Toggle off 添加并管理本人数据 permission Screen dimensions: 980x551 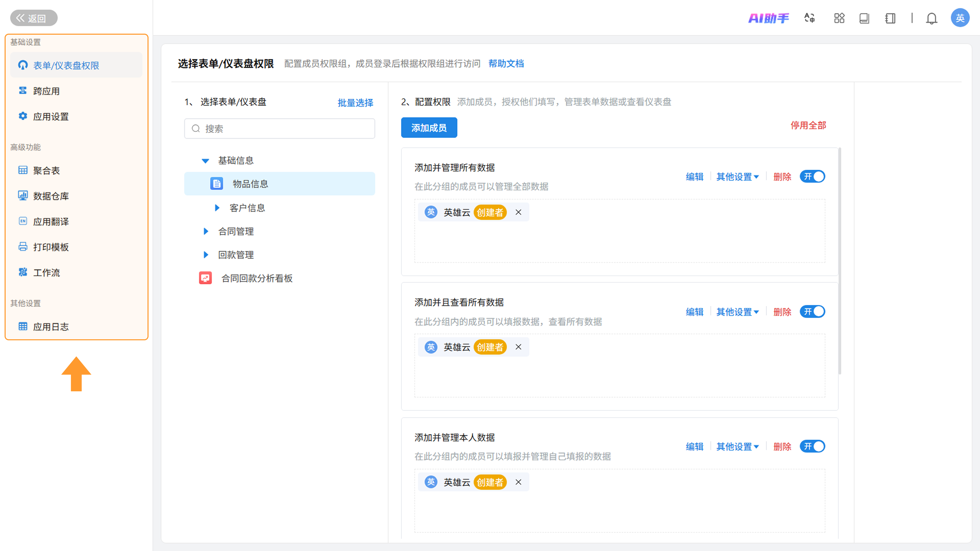click(x=812, y=446)
